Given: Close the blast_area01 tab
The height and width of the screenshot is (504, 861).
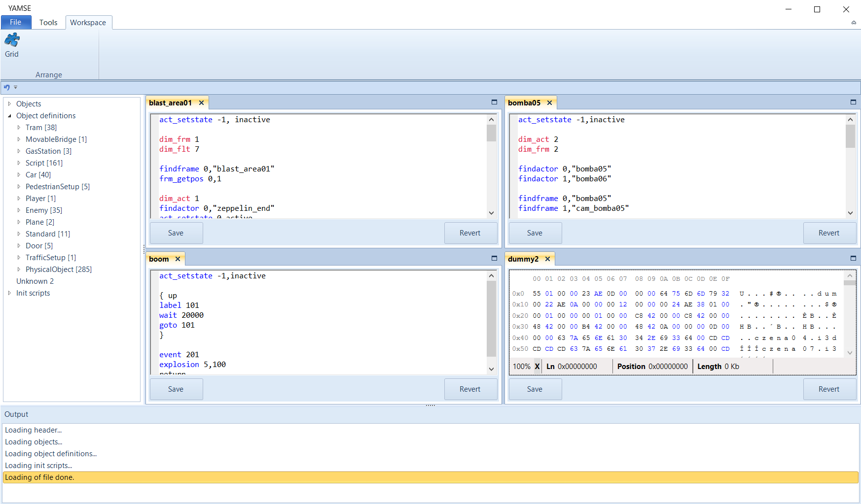Looking at the screenshot, I should click(201, 103).
